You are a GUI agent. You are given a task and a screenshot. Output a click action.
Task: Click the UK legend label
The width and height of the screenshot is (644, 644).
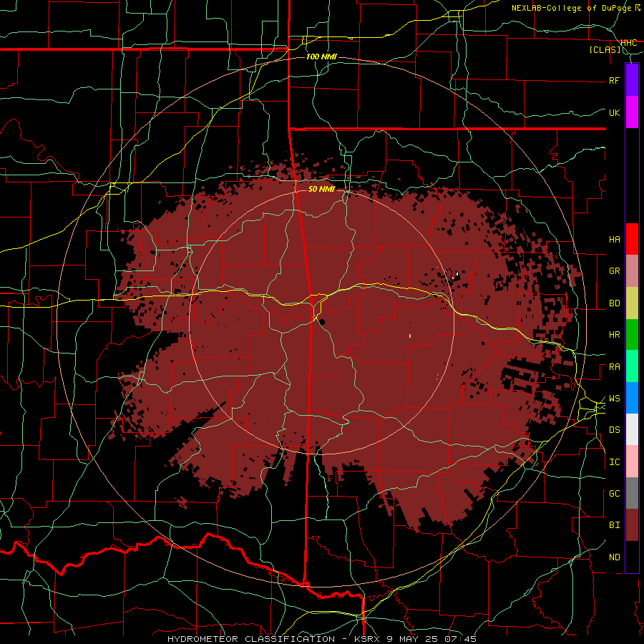pyautogui.click(x=614, y=112)
